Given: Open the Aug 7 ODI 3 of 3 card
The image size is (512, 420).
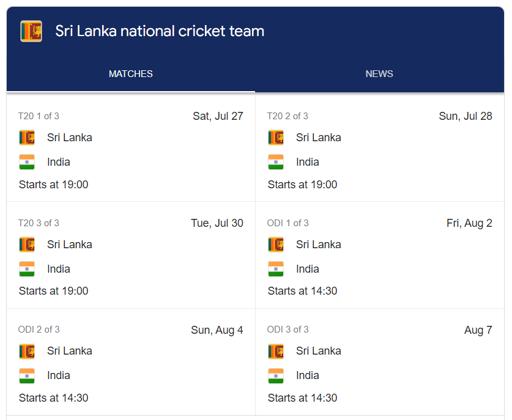Looking at the screenshot, I should click(380, 362).
